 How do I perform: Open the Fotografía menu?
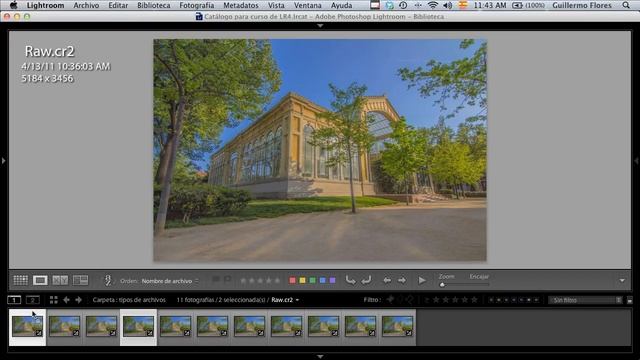(197, 5)
